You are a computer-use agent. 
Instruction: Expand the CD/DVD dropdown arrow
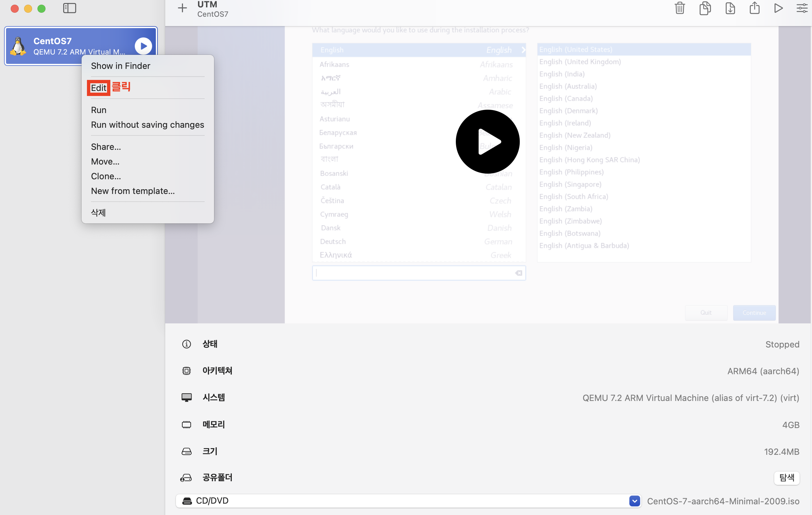click(634, 501)
